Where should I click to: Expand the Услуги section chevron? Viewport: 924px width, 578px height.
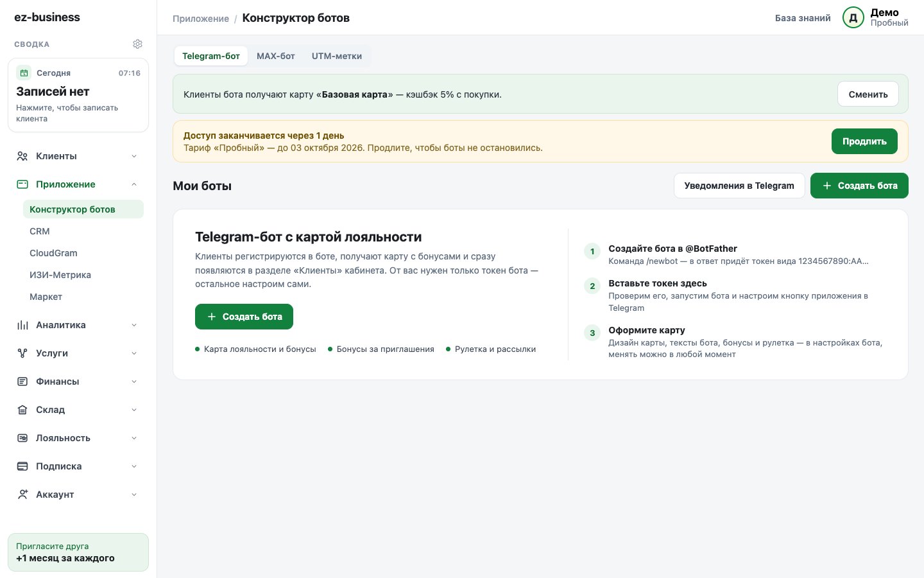[134, 353]
